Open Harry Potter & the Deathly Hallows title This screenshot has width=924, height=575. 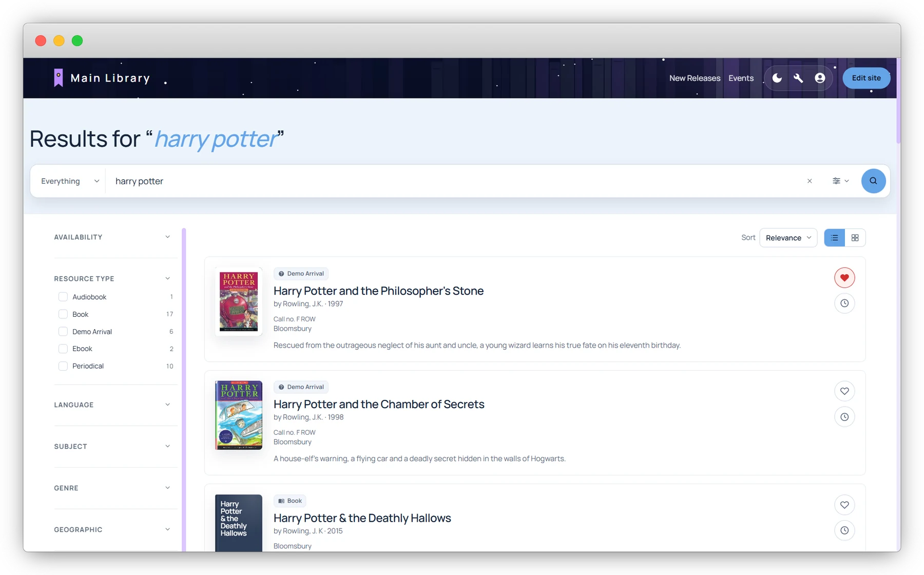(x=362, y=518)
